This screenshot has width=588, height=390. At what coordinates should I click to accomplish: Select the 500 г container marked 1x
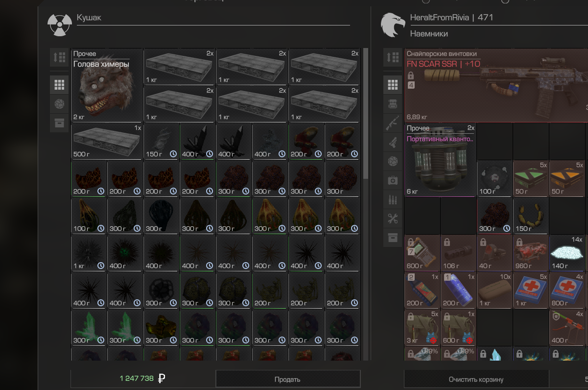(107, 141)
